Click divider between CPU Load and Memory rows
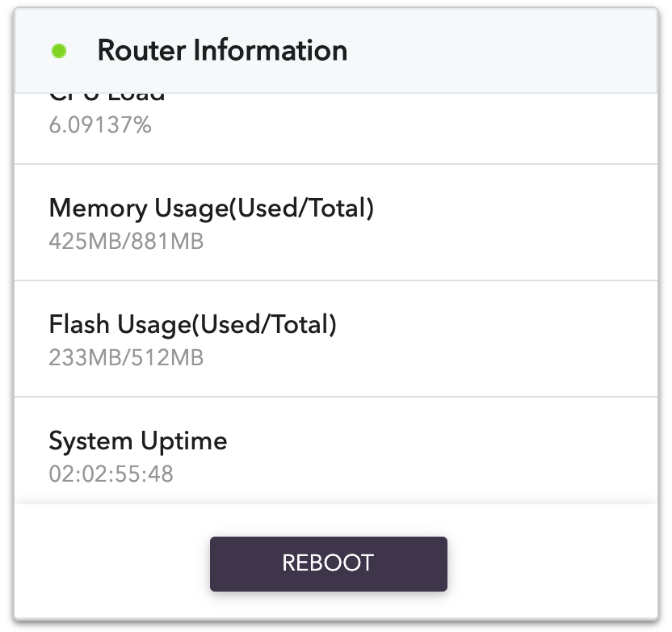The image size is (672, 632). coord(336,164)
